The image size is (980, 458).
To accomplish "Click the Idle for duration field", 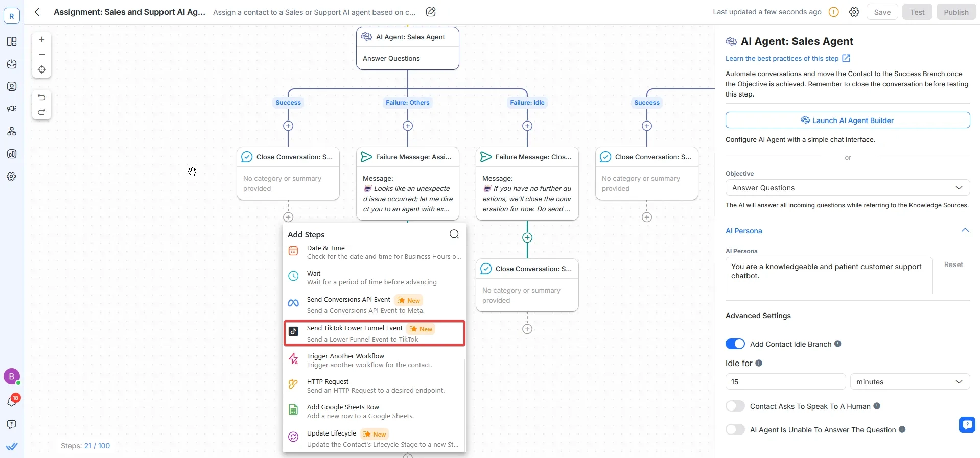I will coord(785,382).
